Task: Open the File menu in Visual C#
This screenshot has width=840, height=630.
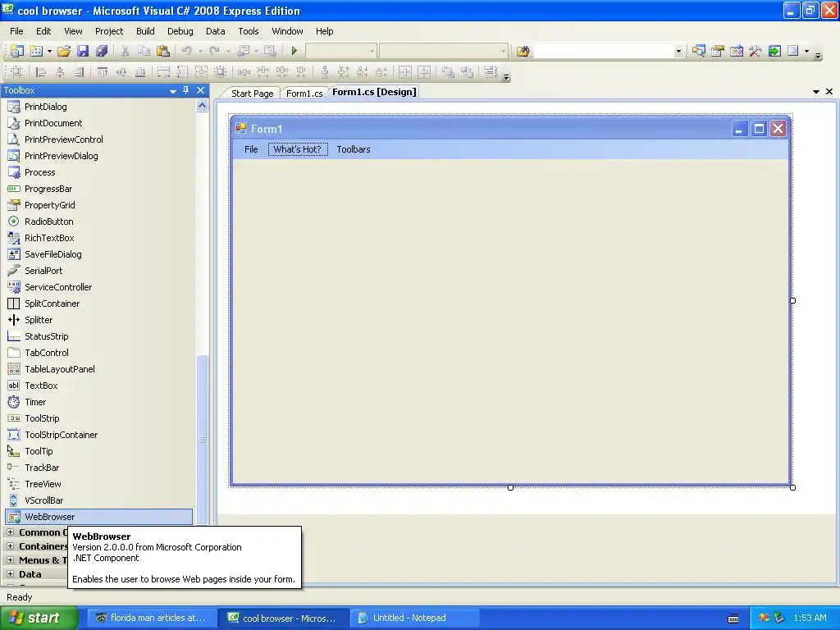Action: click(16, 31)
